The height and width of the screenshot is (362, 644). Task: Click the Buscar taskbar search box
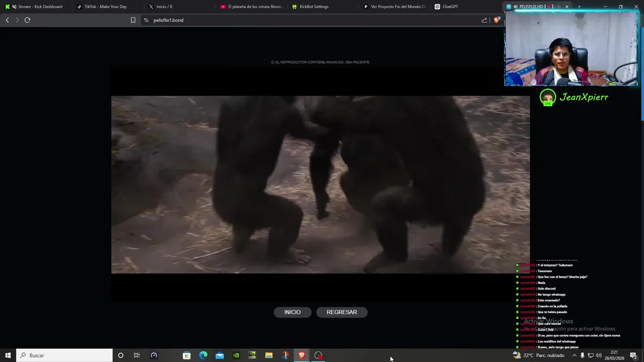tap(64, 355)
